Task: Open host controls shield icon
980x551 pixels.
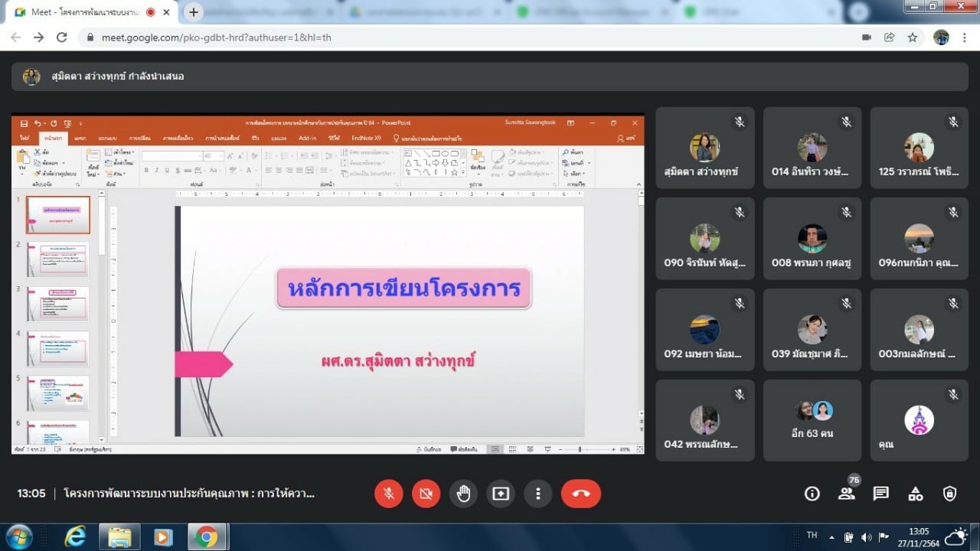Action: 950,494
